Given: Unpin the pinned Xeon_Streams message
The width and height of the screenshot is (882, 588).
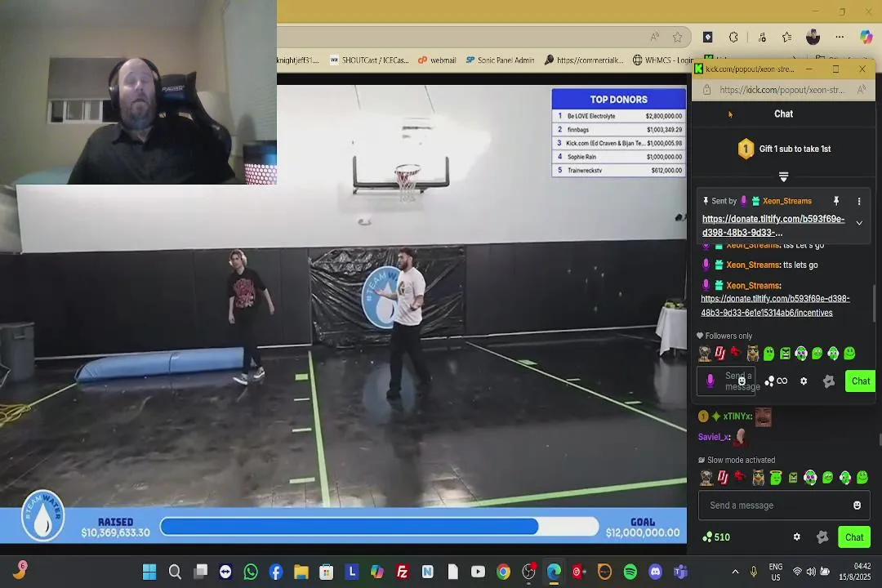Looking at the screenshot, I should pos(836,201).
